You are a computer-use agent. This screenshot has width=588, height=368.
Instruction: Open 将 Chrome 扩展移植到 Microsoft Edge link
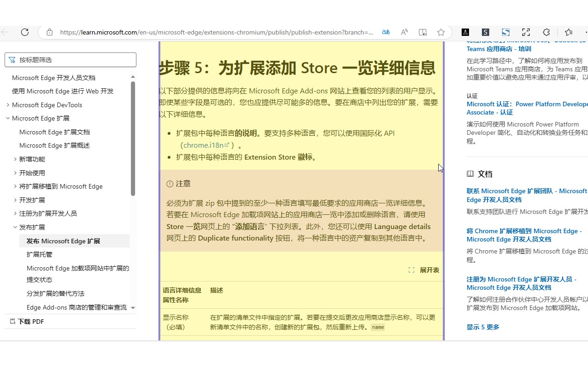[x=525, y=235]
